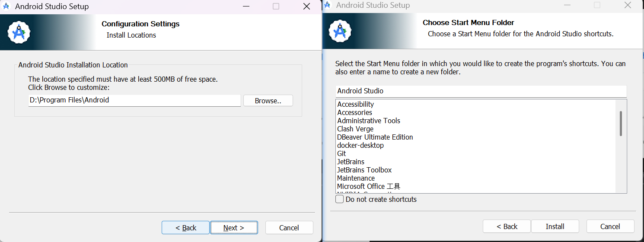Click title bar app icon of left Setup window
The height and width of the screenshot is (242, 644).
[6, 6]
